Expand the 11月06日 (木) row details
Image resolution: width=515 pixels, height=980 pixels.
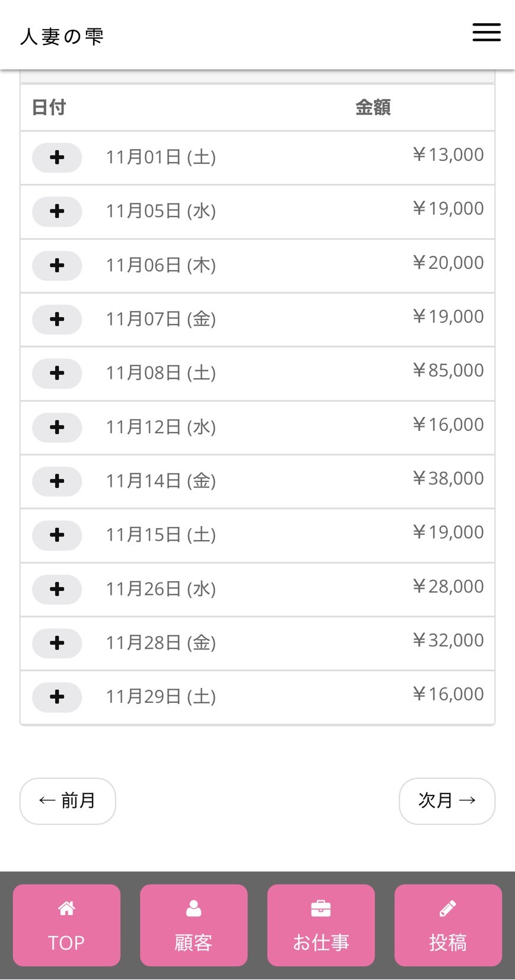click(57, 265)
